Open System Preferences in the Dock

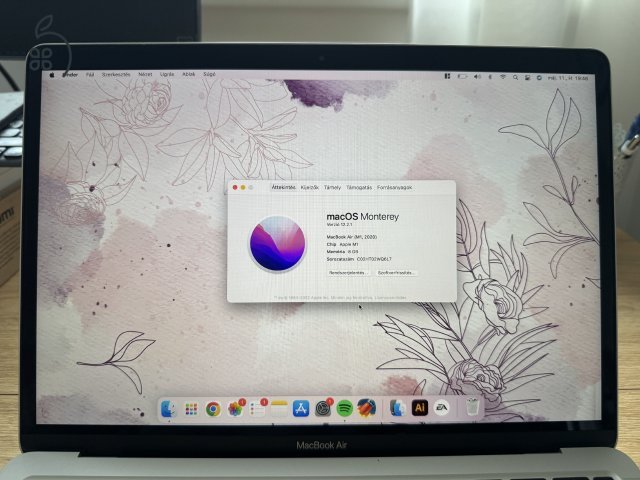[323, 409]
